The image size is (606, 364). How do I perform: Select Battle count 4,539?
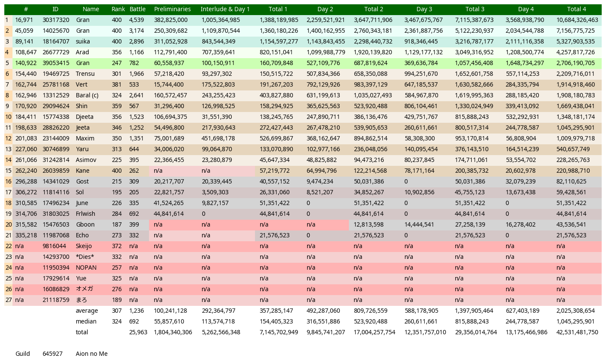137,20
